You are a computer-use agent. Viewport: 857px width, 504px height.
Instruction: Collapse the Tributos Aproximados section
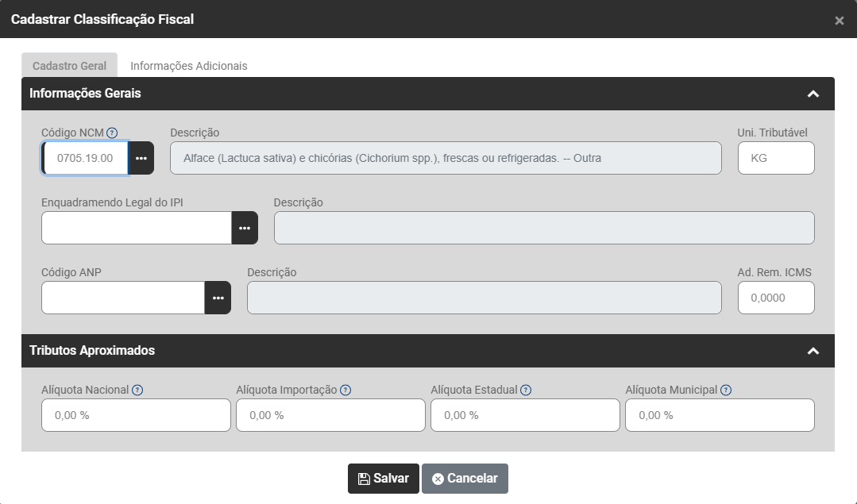pyautogui.click(x=813, y=351)
